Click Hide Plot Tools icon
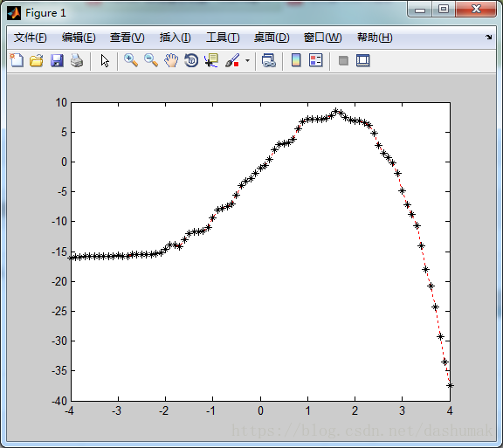 coord(343,60)
